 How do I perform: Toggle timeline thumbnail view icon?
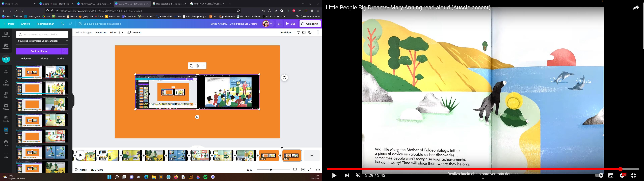coord(295,169)
